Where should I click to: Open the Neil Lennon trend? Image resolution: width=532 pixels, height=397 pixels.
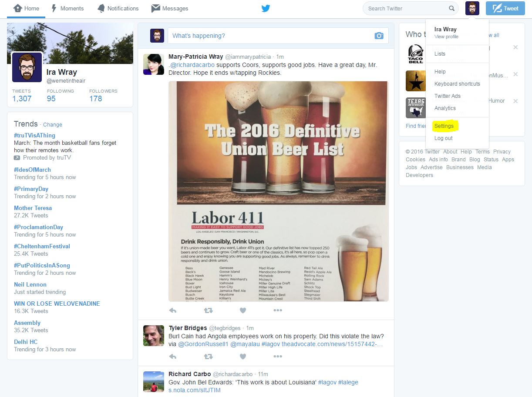30,284
